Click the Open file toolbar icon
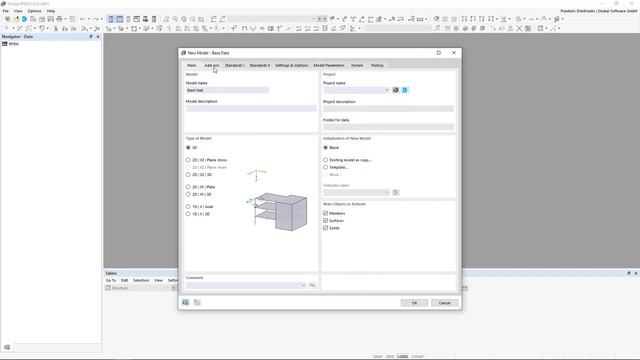Image resolution: width=640 pixels, height=360 pixels. pos(16,19)
